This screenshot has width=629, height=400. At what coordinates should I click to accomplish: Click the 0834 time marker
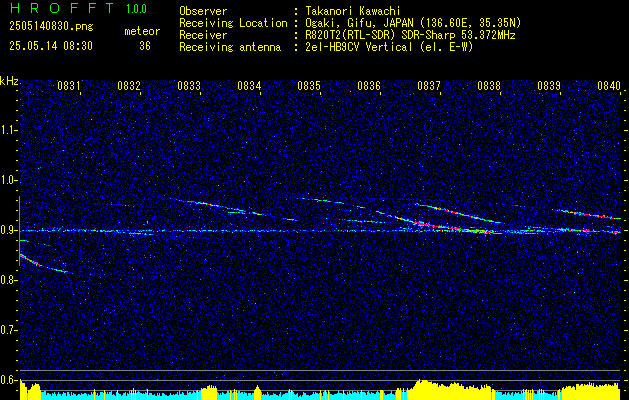point(249,85)
